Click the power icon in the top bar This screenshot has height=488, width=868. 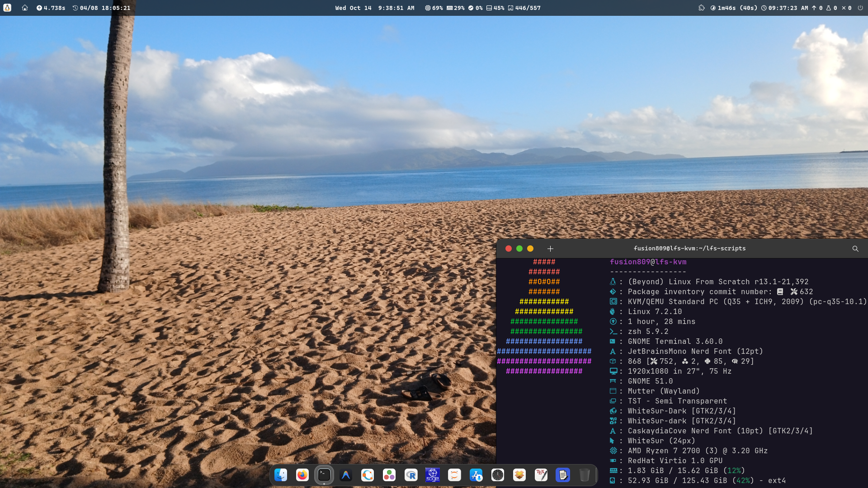click(860, 8)
